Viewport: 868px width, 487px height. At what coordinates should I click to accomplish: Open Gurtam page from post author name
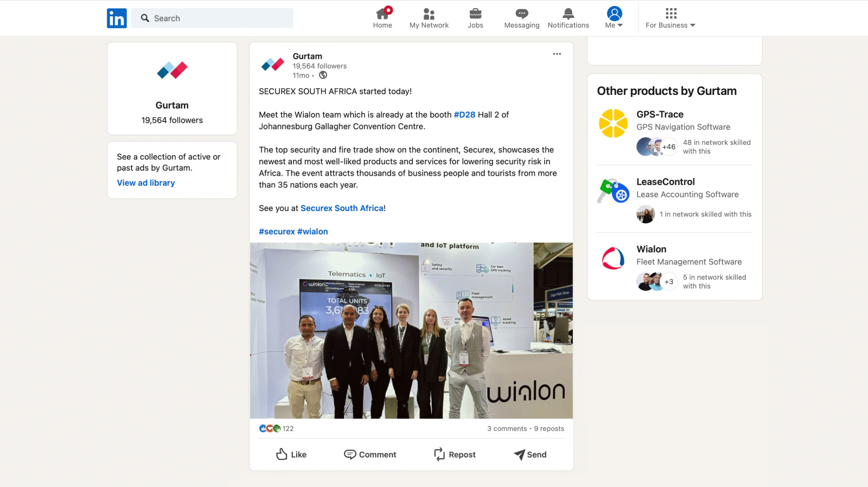click(x=307, y=56)
